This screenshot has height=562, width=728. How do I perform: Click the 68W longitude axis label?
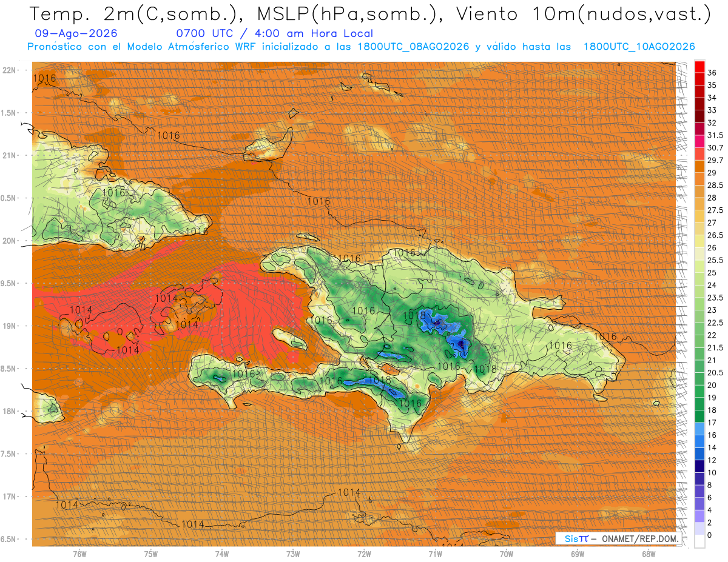pos(649,554)
